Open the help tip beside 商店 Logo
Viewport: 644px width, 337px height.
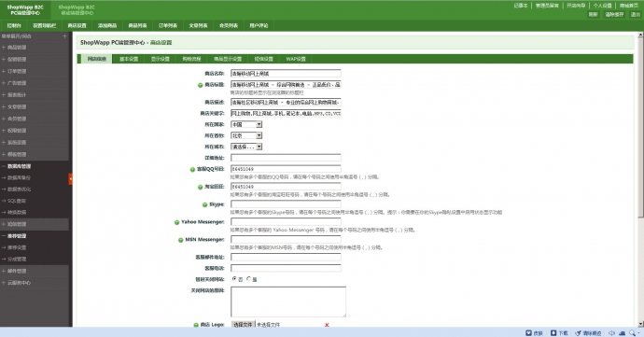196,325
